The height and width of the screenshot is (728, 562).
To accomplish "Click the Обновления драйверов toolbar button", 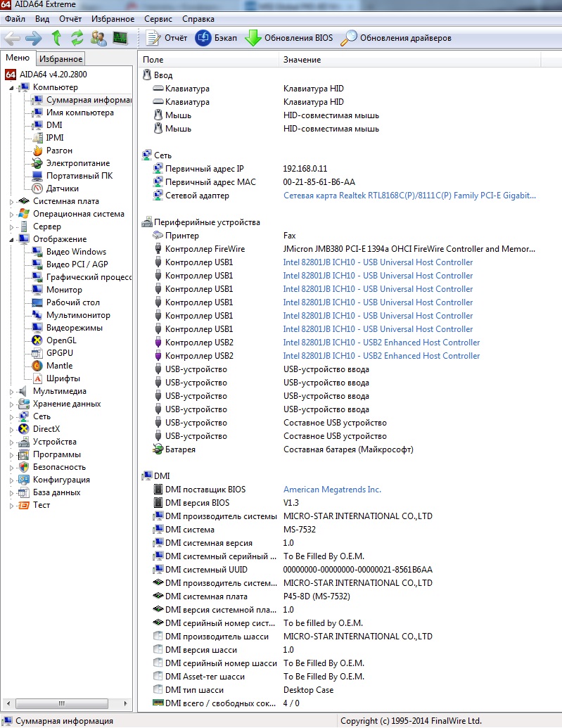I will pos(396,38).
